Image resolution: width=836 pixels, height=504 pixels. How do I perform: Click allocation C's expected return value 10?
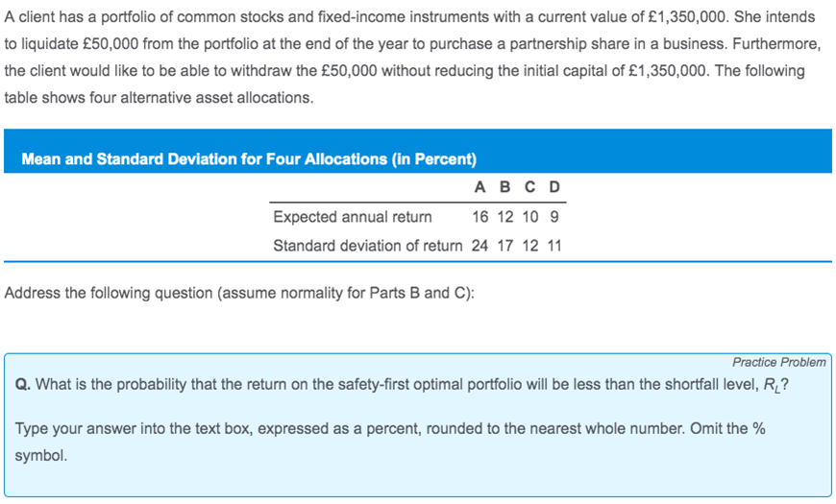(530, 217)
